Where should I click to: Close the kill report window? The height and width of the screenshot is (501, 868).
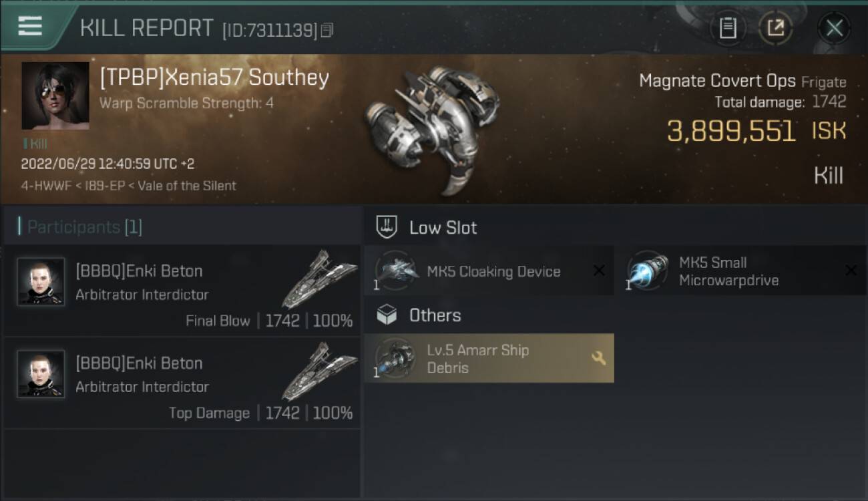pyautogui.click(x=834, y=28)
